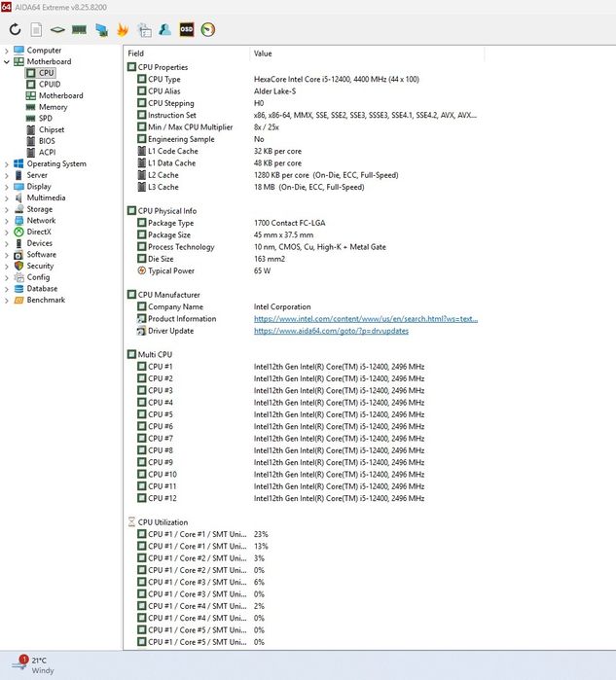Screen dimensions: 616x680
Task: Expand the Computer tree node
Action: (7, 51)
